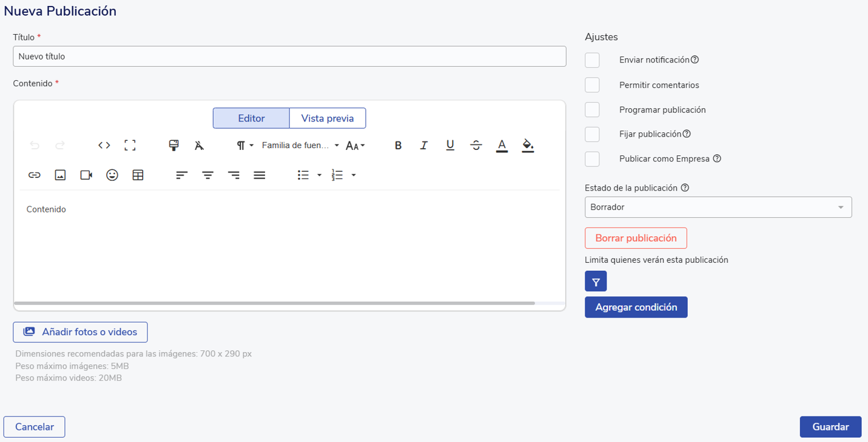Open the font size dropdown
Image resolution: width=868 pixels, height=442 pixels.
coord(355,145)
